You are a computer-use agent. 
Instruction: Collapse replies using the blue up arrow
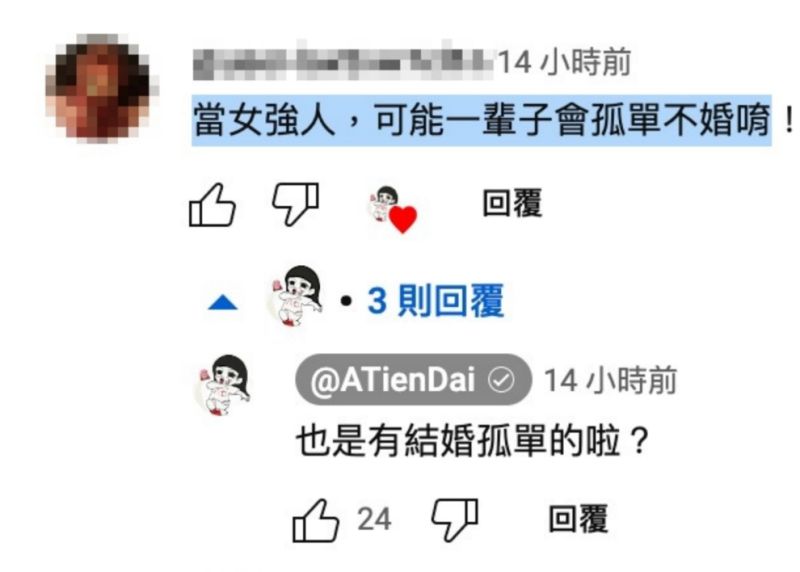tap(223, 303)
